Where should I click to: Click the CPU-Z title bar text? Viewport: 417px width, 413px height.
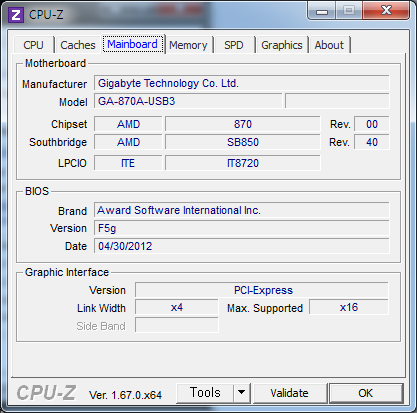[46, 15]
